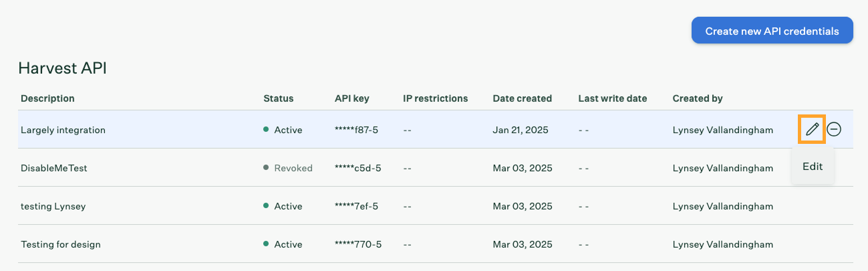Click the Last write date column header
868x271 pixels.
coord(612,98)
